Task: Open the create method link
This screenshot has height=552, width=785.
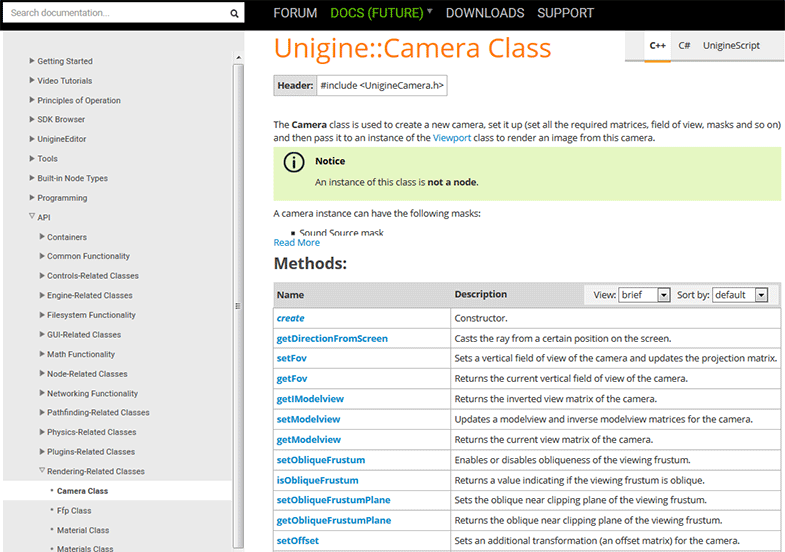Action: (290, 318)
